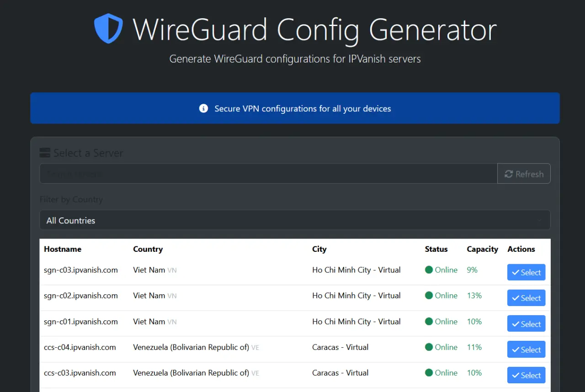Click hostname ccs-c04.ipvanish.com
The height and width of the screenshot is (392, 585).
80,347
